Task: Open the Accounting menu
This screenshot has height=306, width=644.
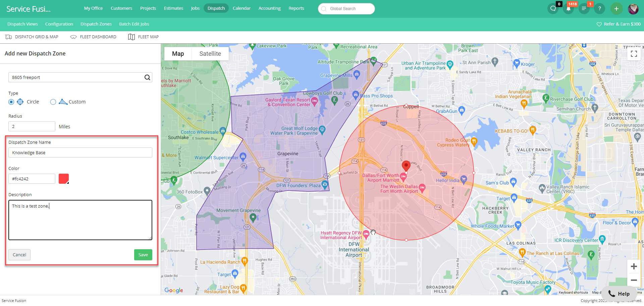Action: (x=269, y=8)
